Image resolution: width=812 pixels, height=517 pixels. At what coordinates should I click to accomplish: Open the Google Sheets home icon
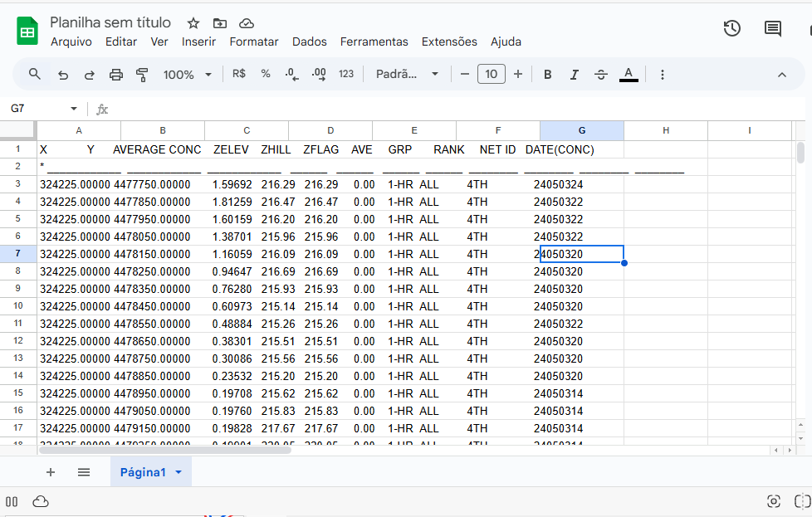point(27,31)
